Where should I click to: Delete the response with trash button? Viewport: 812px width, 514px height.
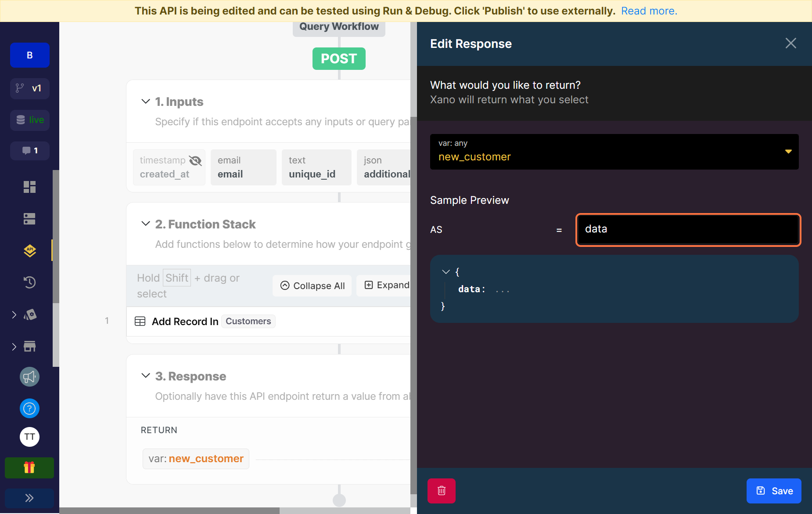(442, 491)
